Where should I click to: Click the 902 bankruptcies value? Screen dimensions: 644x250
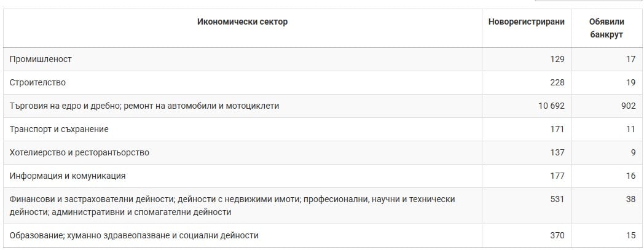(628, 106)
